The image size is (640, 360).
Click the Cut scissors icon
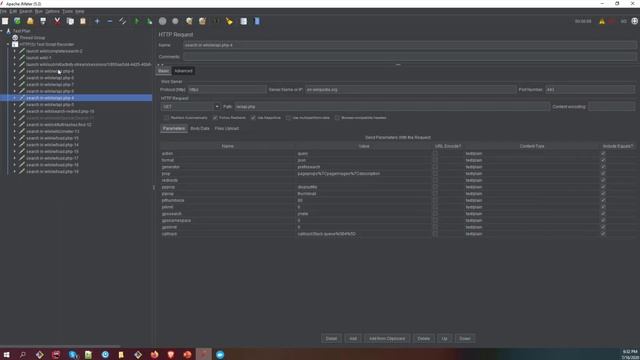57,21
